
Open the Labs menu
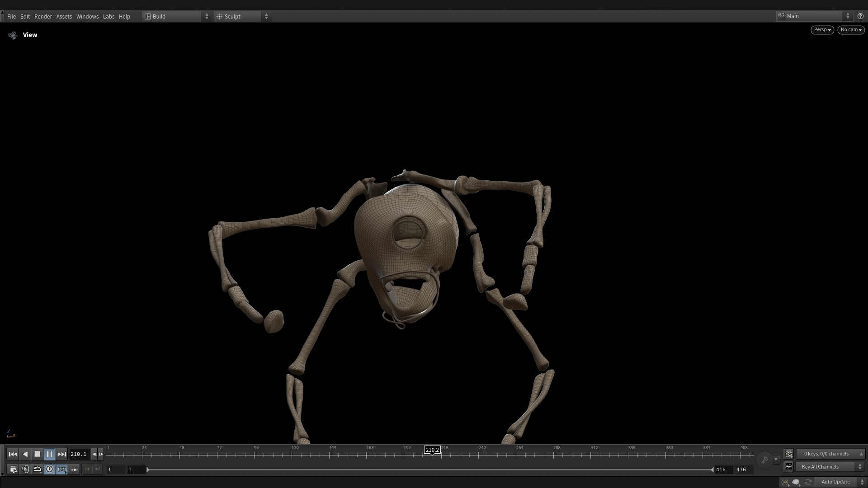pyautogui.click(x=108, y=16)
